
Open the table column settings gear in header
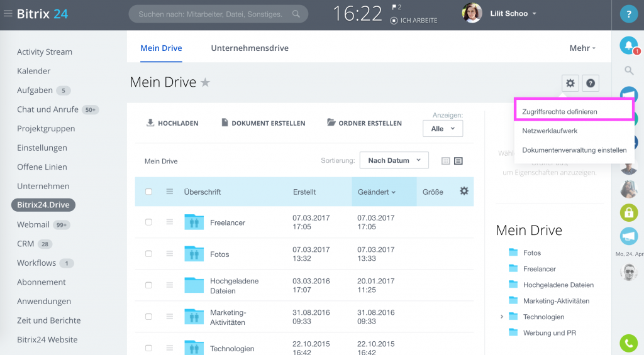pyautogui.click(x=464, y=191)
